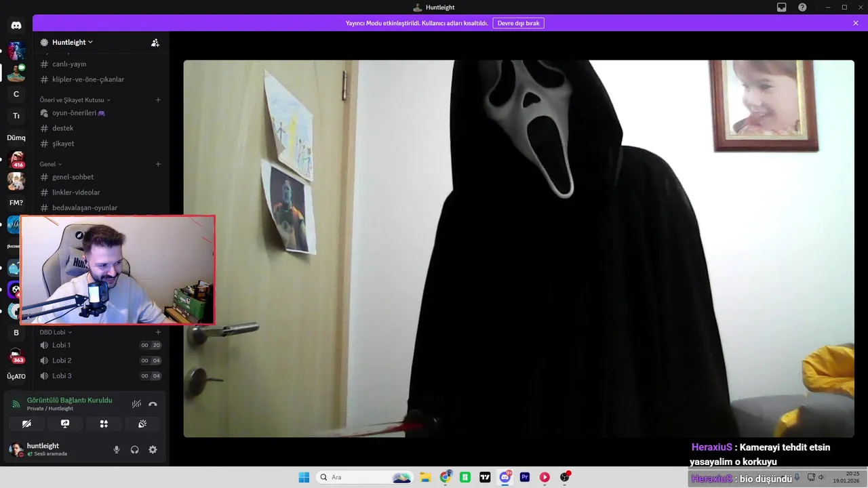Open the Dümq server
The width and height of the screenshot is (868, 488).
16,138
